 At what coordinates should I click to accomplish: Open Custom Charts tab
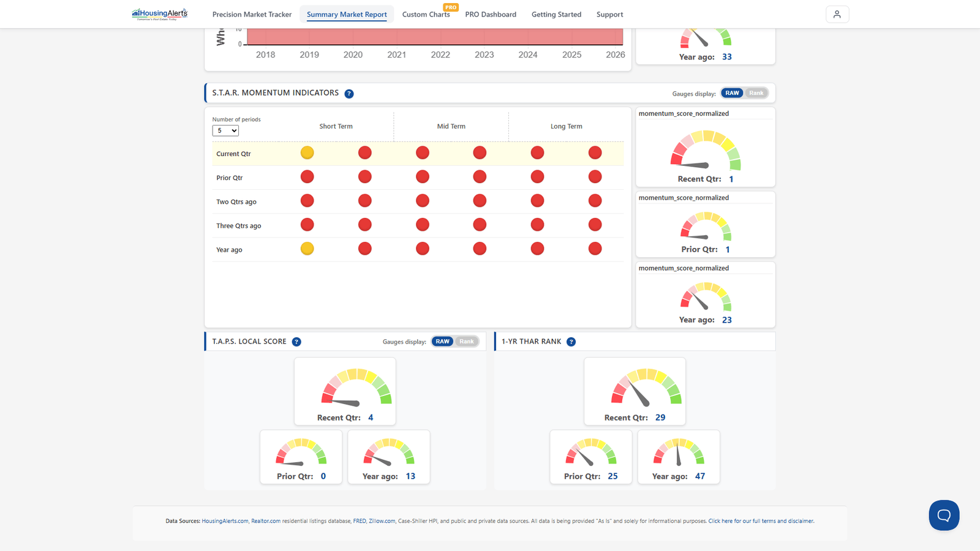(426, 14)
